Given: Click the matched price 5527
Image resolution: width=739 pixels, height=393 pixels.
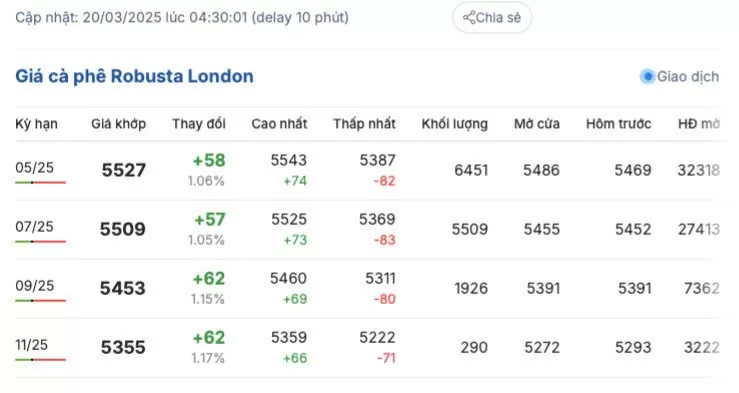Looking at the screenshot, I should tap(123, 170).
